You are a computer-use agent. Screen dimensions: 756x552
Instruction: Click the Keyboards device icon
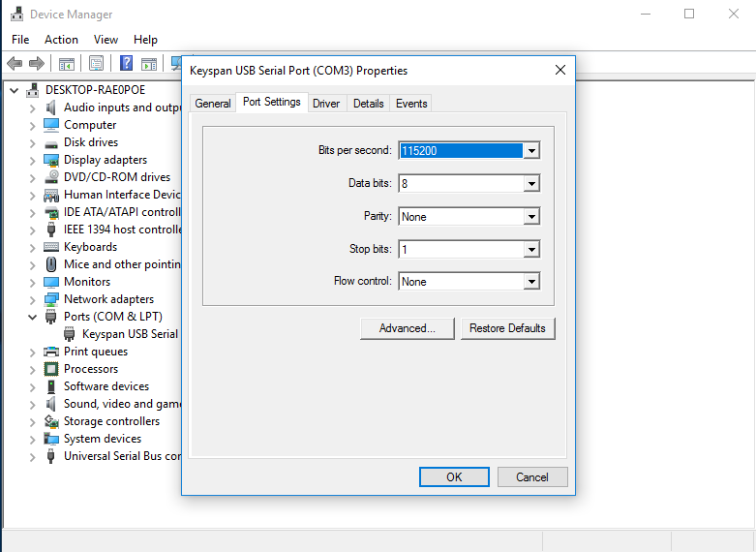(51, 247)
